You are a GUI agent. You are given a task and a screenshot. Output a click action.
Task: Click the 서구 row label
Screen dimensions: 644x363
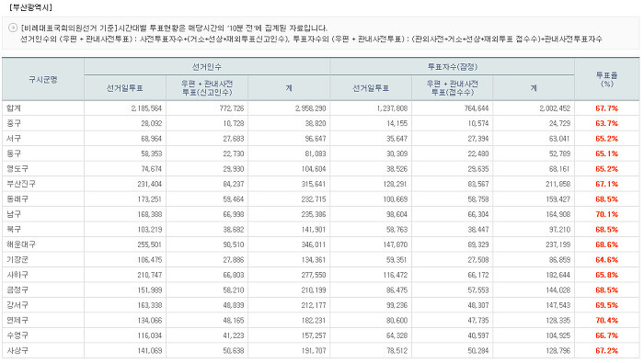(x=14, y=139)
